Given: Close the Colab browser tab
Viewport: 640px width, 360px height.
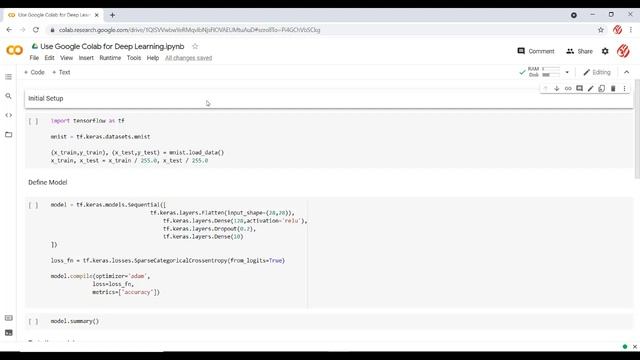Looking at the screenshot, I should pyautogui.click(x=96, y=15).
